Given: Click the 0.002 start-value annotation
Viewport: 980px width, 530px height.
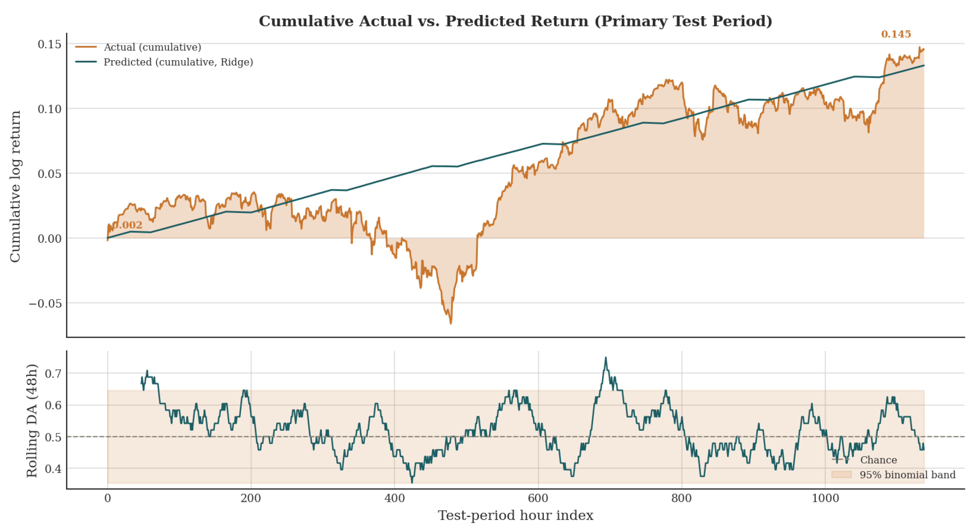Looking at the screenshot, I should tap(127, 225).
